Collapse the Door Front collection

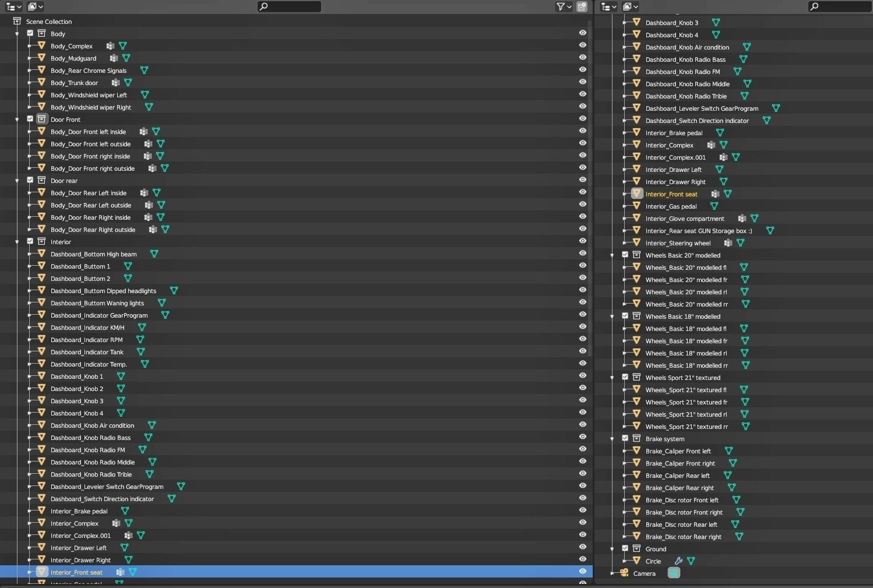[x=17, y=119]
